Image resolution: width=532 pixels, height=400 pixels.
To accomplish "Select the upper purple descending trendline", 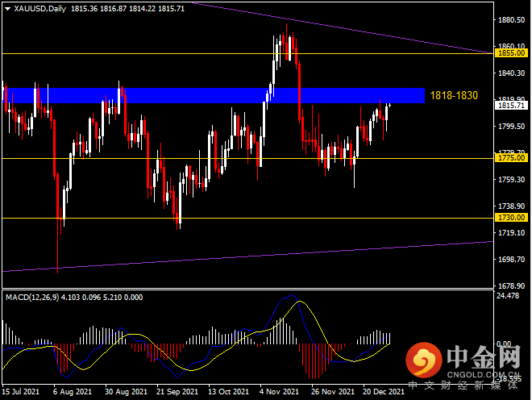I will [x=343, y=28].
